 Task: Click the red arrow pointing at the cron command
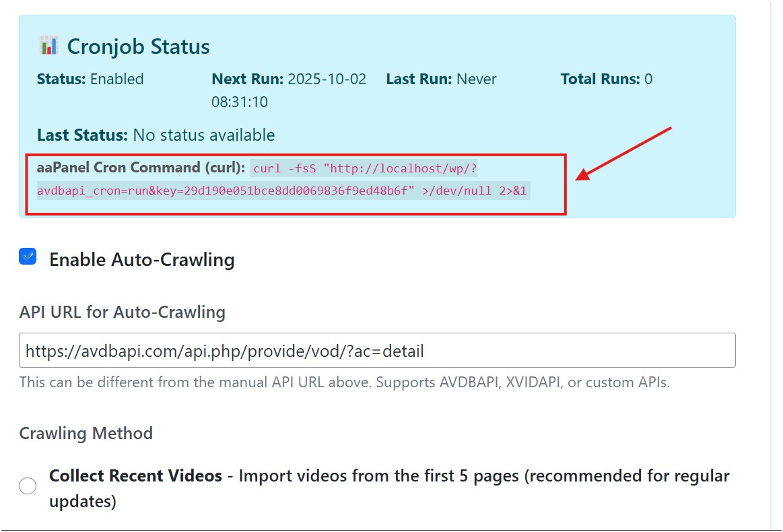pyautogui.click(x=623, y=153)
